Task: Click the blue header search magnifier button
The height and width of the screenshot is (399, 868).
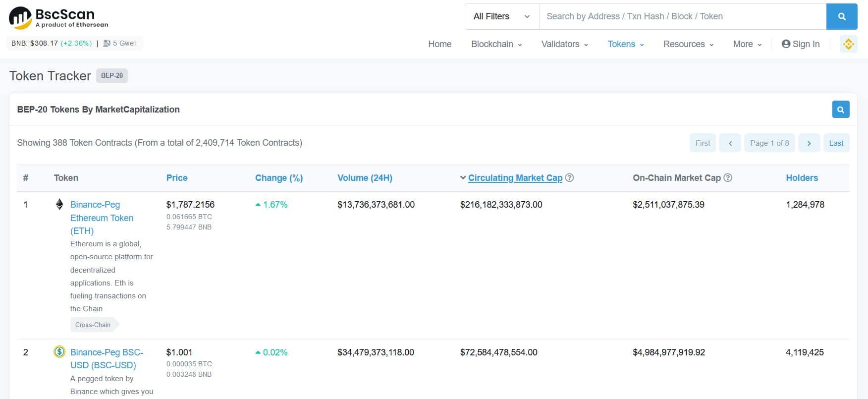Action: click(841, 16)
